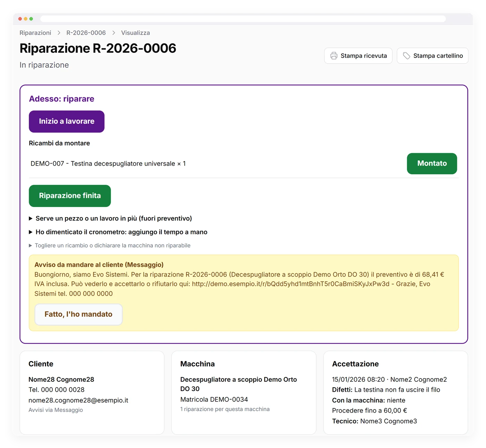Viewport: 486px width, 448px height.
Task: Click the serial "Matricola DEMO-0034"
Action: tap(214, 399)
